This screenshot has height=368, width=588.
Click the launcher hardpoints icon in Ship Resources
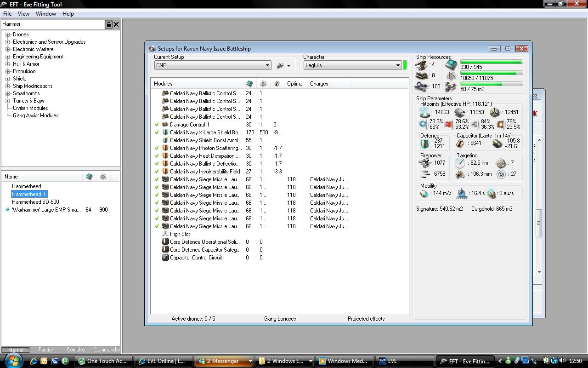coord(422,75)
